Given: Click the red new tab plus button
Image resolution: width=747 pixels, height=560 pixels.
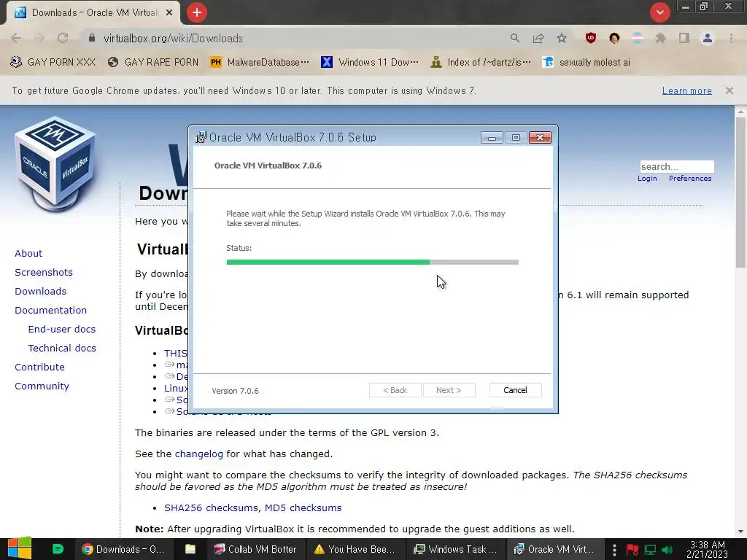Looking at the screenshot, I should 197,12.
